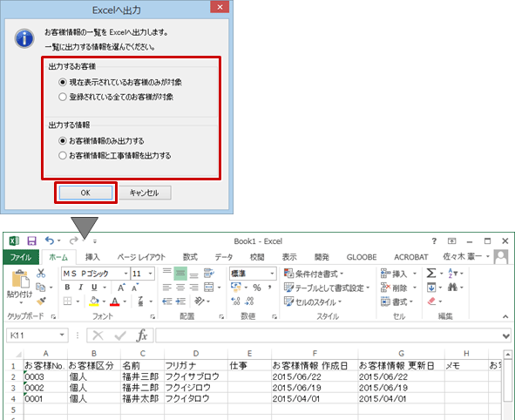Click the Save icon in quick access toolbar
This screenshot has height=420, width=515.
[x=31, y=241]
